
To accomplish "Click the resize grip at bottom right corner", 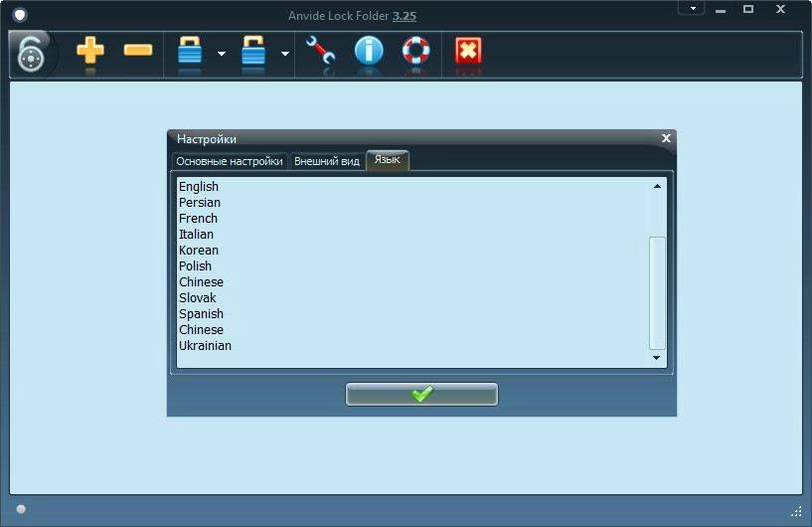I will point(796,511).
